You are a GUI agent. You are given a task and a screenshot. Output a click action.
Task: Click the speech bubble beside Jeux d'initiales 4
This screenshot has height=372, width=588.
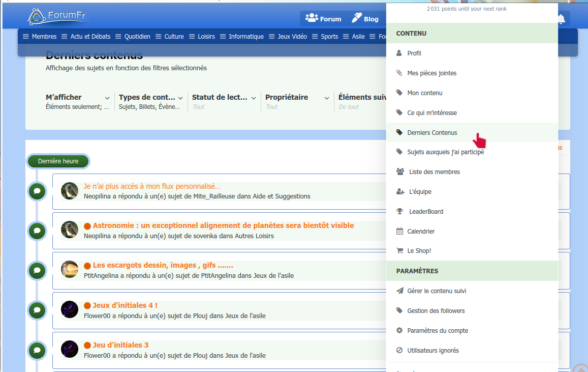click(37, 310)
